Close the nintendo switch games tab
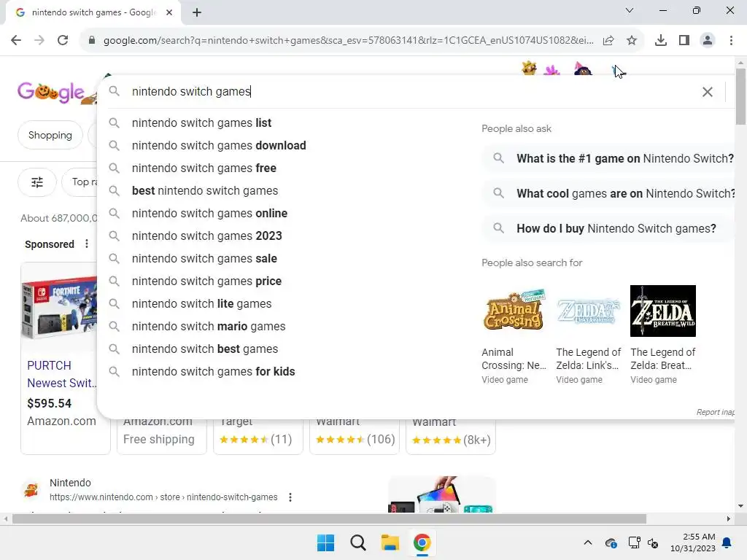The width and height of the screenshot is (747, 560). 169,12
